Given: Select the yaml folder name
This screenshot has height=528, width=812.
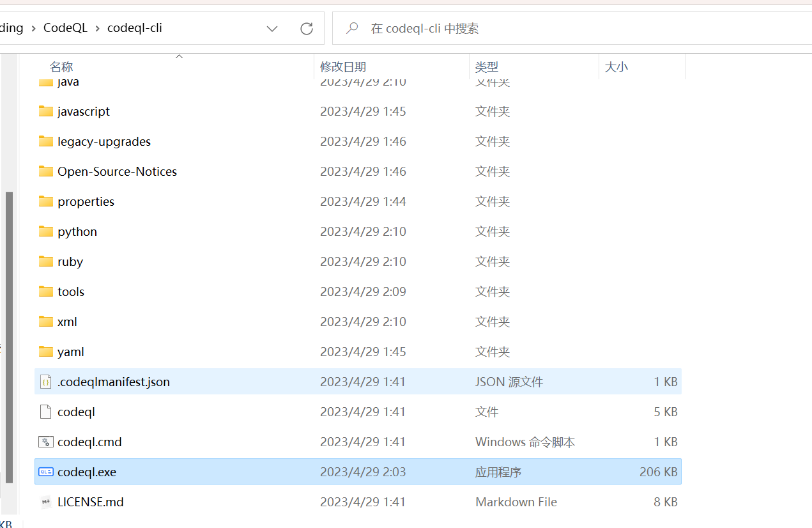Looking at the screenshot, I should 71,352.
